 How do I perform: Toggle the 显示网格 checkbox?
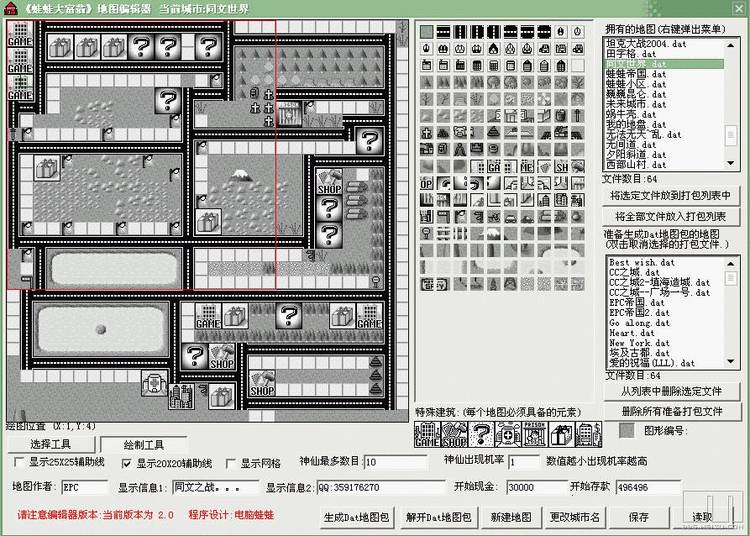tap(231, 464)
